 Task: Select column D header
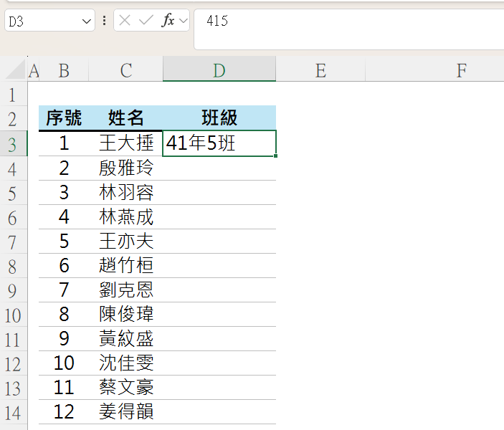point(219,69)
